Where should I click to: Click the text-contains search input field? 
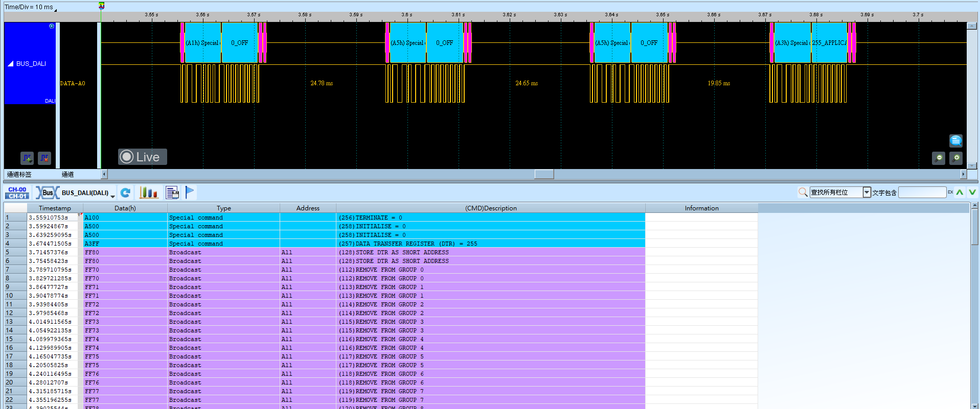tap(922, 192)
